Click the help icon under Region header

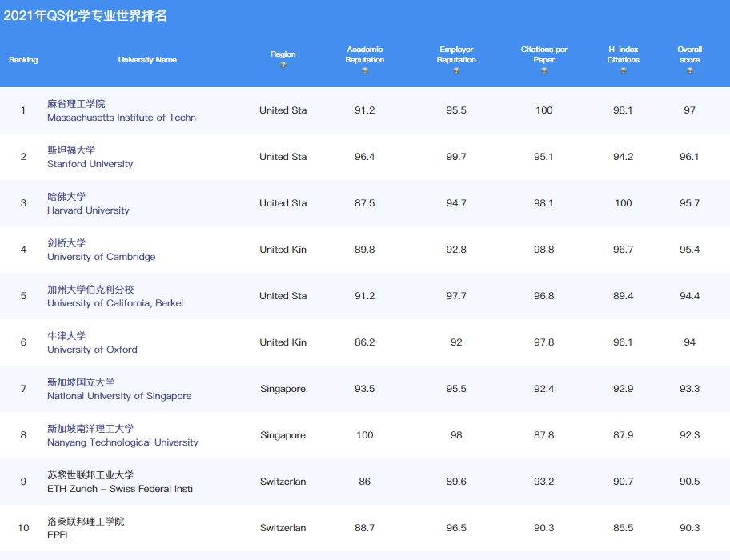point(283,66)
